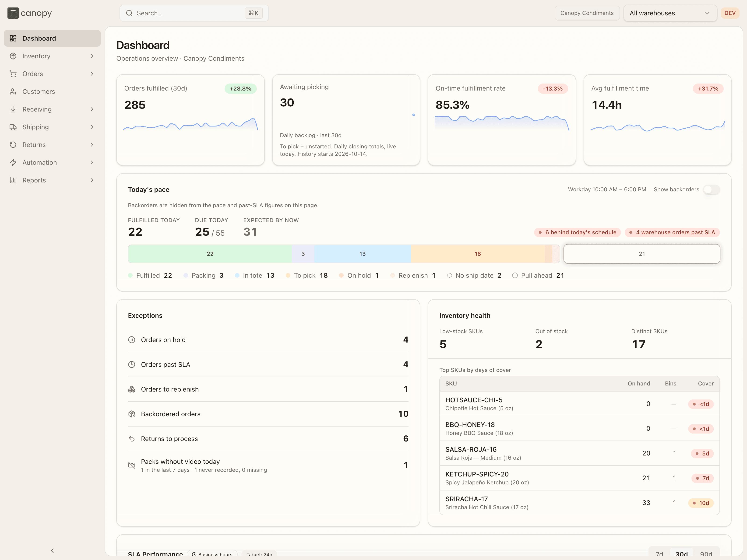Screen dimensions: 747x560
Task: Click the Shipping truck icon
Action: pos(13,127)
